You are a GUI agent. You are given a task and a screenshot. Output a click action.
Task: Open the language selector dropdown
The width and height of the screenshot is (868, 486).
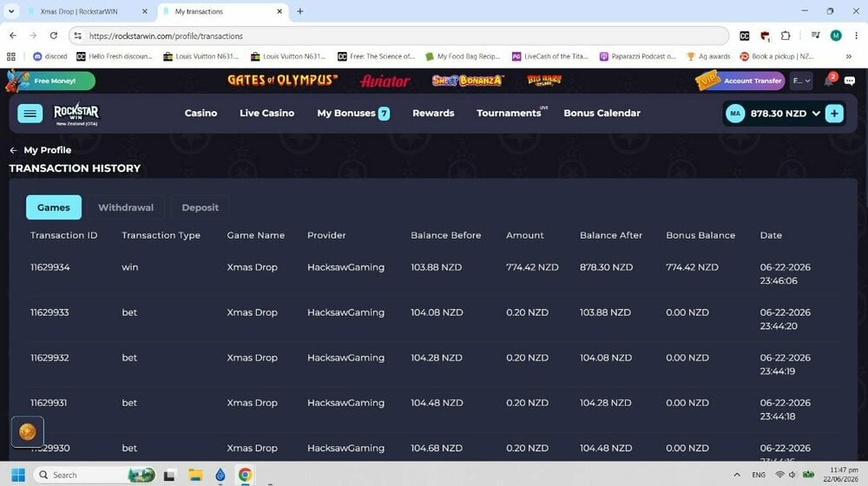(801, 81)
